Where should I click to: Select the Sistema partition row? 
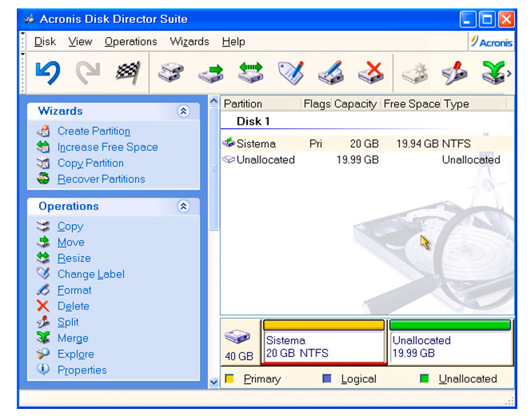[367, 144]
